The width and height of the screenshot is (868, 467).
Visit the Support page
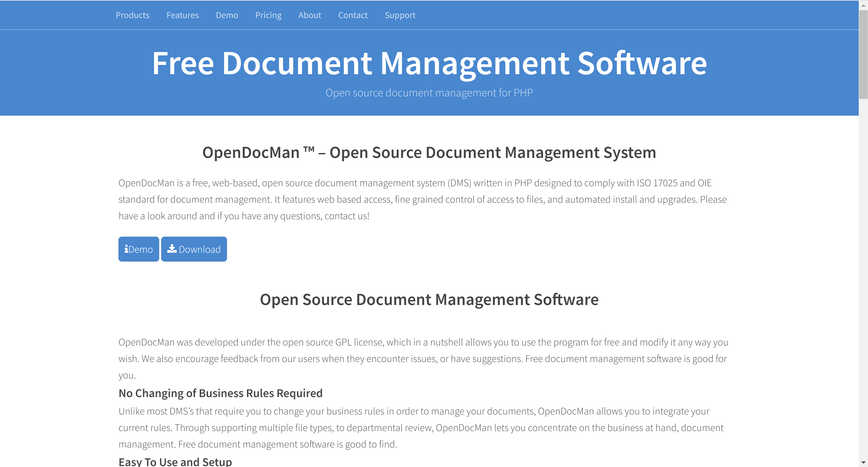point(400,15)
